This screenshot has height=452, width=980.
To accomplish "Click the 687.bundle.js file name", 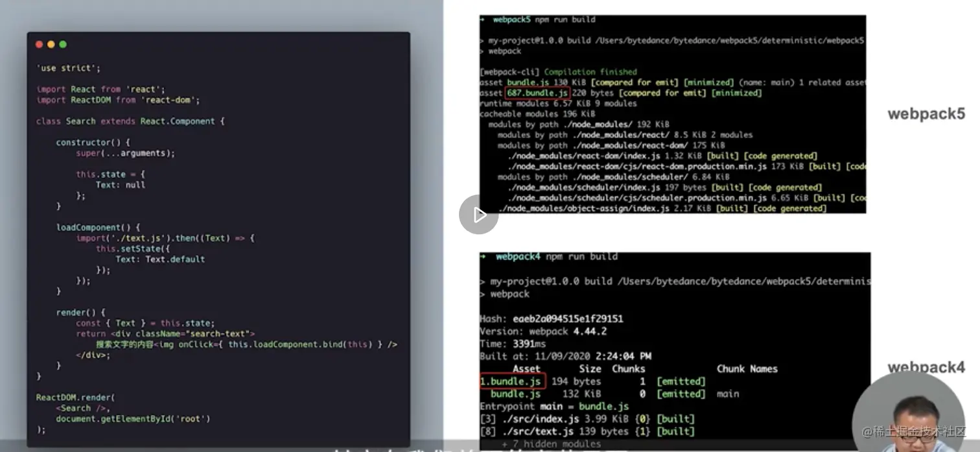I will (538, 93).
